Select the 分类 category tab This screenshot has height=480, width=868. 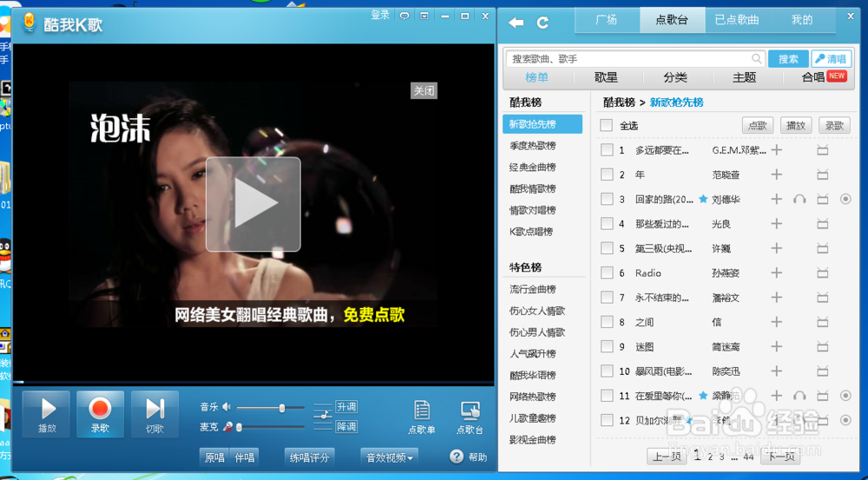coord(674,77)
